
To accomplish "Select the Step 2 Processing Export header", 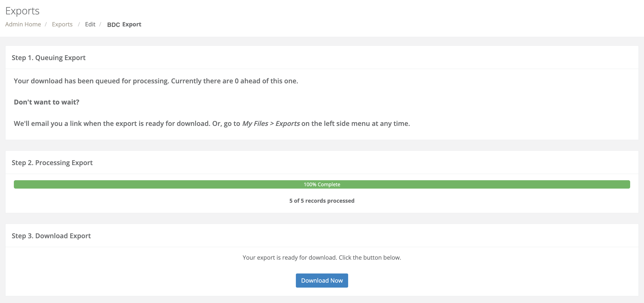I will 52,162.
